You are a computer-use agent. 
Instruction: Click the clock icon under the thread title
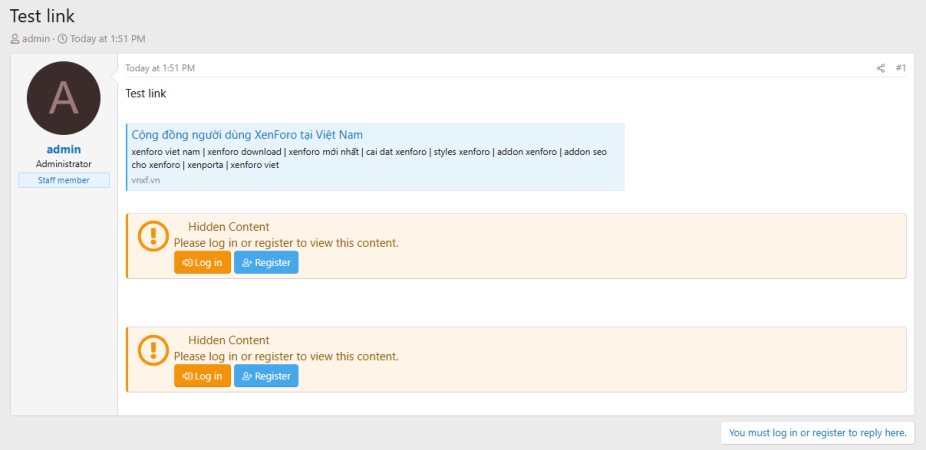[x=63, y=39]
